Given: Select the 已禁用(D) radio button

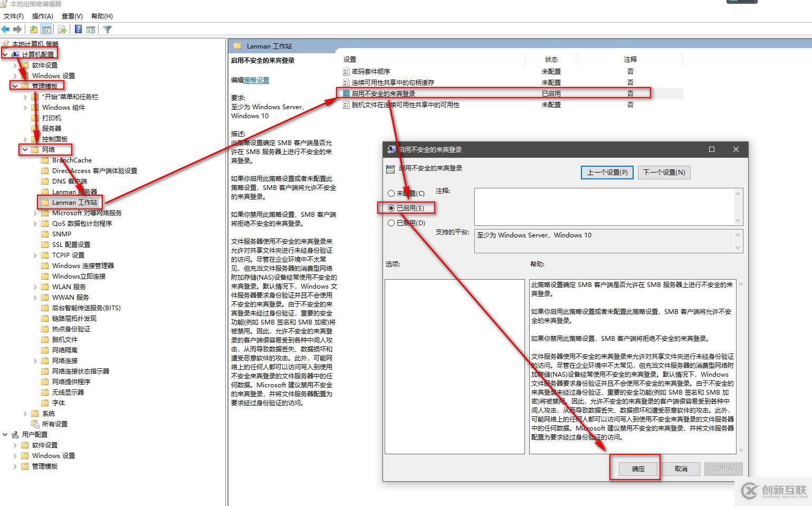Looking at the screenshot, I should point(391,223).
